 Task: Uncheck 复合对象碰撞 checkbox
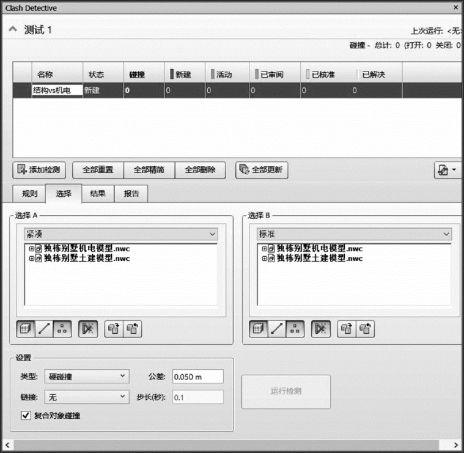tap(26, 415)
